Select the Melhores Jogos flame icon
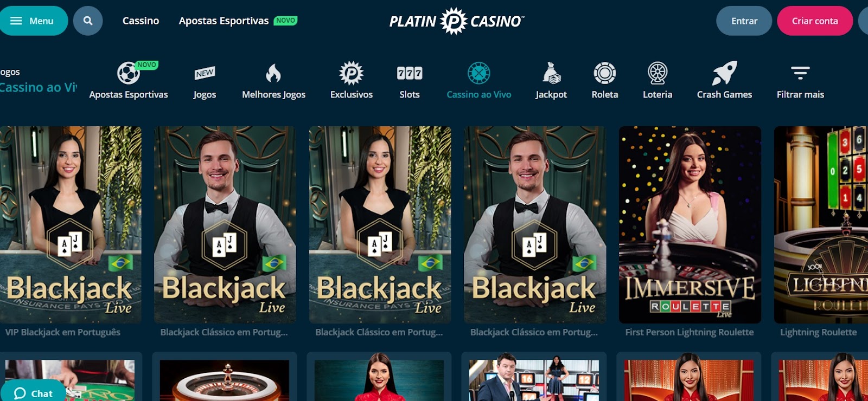 [273, 73]
